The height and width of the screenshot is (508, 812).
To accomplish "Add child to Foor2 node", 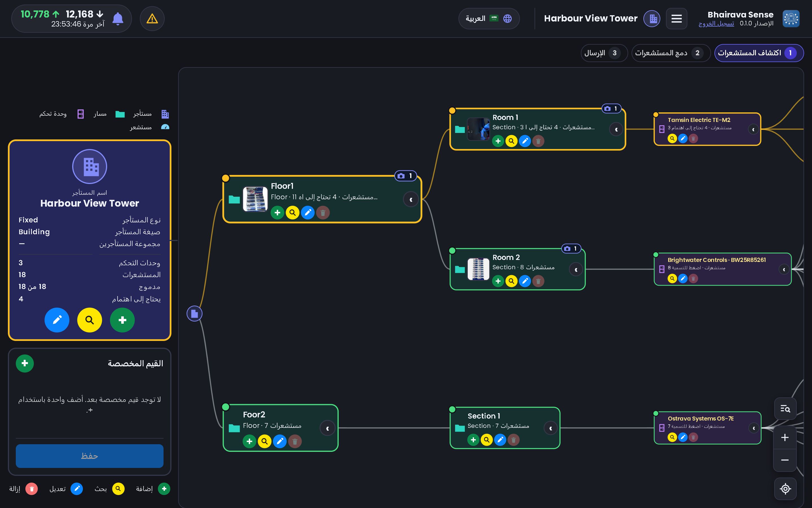I will pos(249,441).
